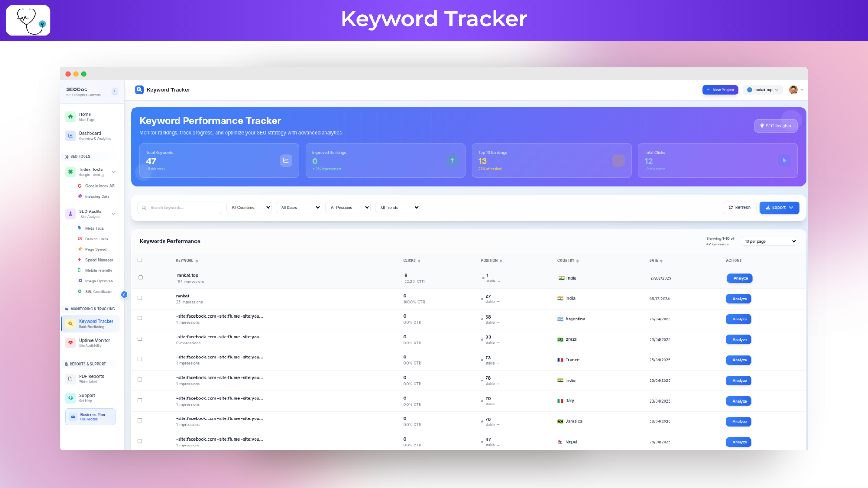This screenshot has width=868, height=488.
Task: Check the rankat.top keyword row checkbox
Action: [x=141, y=277]
